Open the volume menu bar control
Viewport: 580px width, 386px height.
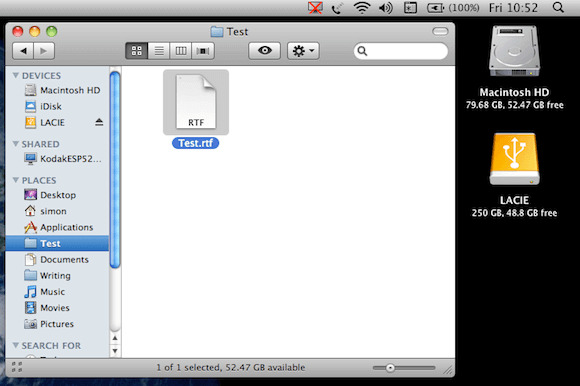click(x=385, y=8)
